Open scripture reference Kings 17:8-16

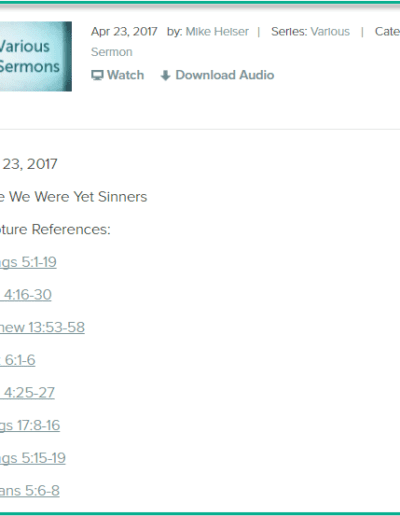[x=30, y=426]
